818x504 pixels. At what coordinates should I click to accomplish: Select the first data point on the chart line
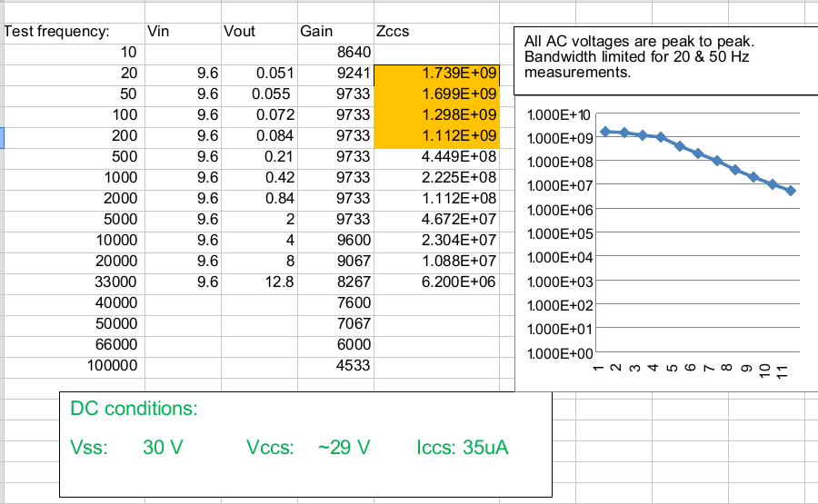tap(605, 132)
